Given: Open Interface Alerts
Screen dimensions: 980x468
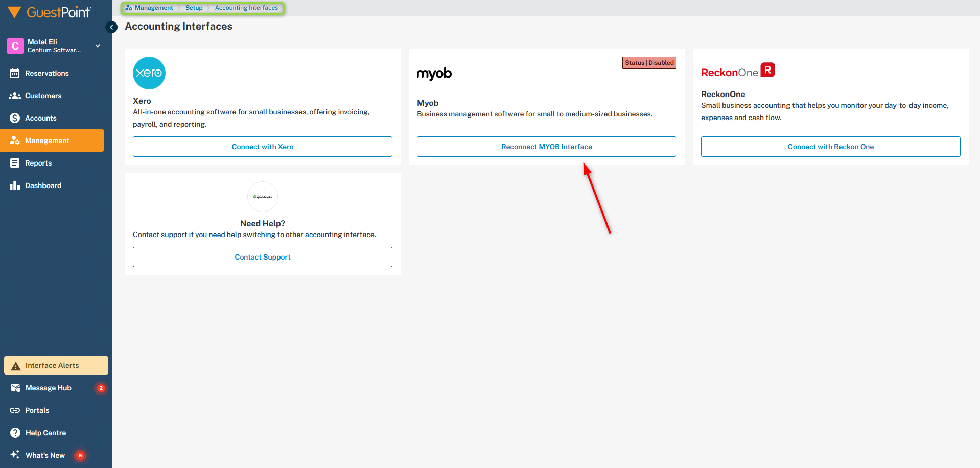Looking at the screenshot, I should click(x=56, y=365).
